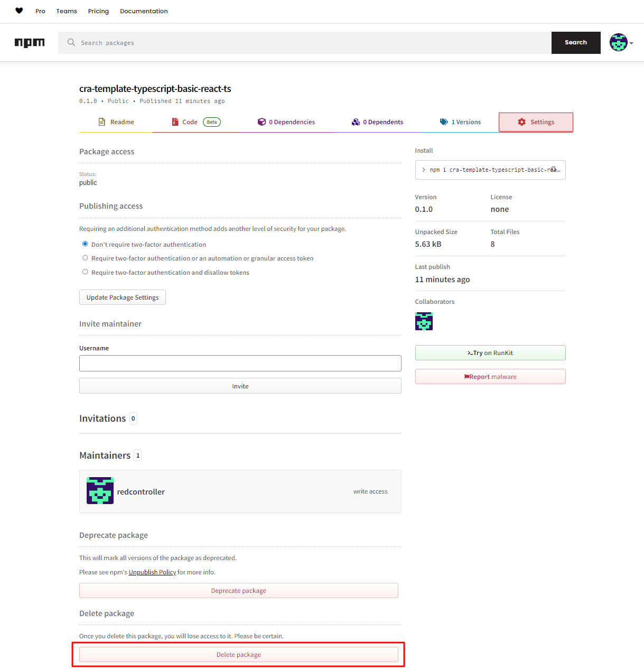The width and height of the screenshot is (644, 670).
Task: Click the Total Files value 8
Action: click(x=493, y=244)
